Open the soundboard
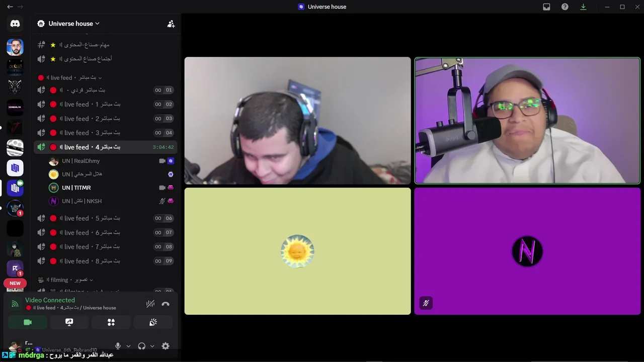 [x=153, y=322]
